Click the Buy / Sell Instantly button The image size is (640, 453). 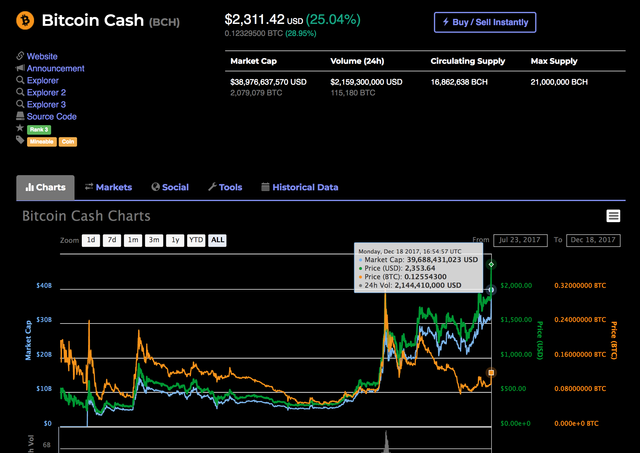(485, 22)
